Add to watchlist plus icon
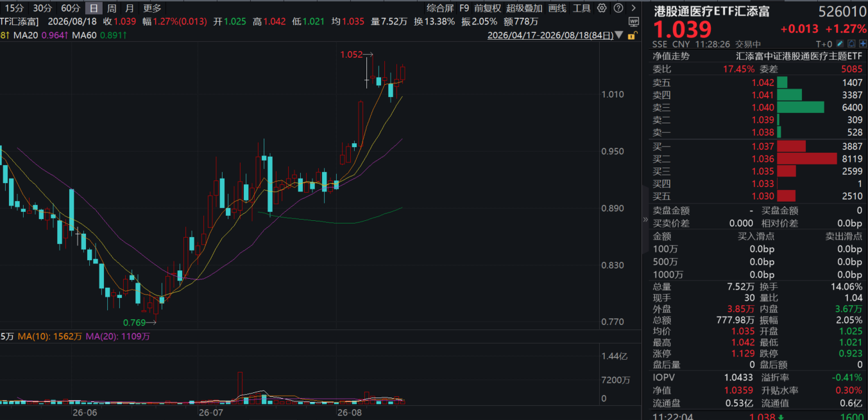This screenshot has width=868, height=420. pyautogui.click(x=862, y=44)
